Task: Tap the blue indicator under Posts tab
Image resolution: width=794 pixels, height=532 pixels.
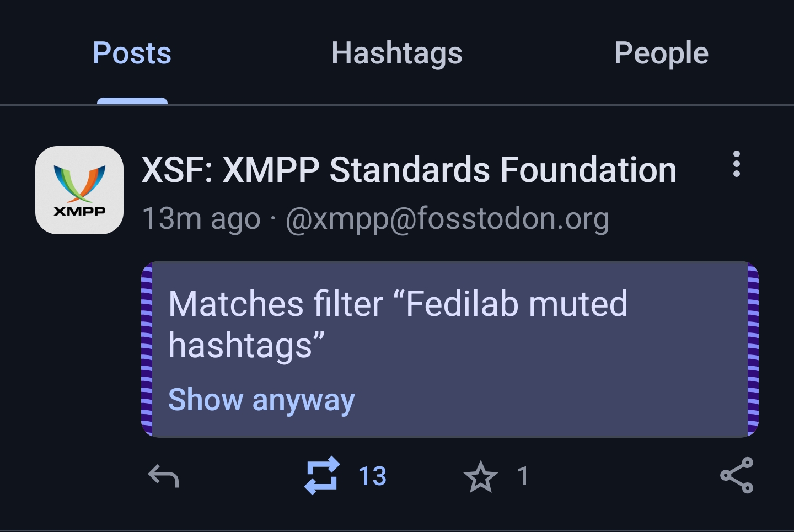Action: pyautogui.click(x=132, y=101)
